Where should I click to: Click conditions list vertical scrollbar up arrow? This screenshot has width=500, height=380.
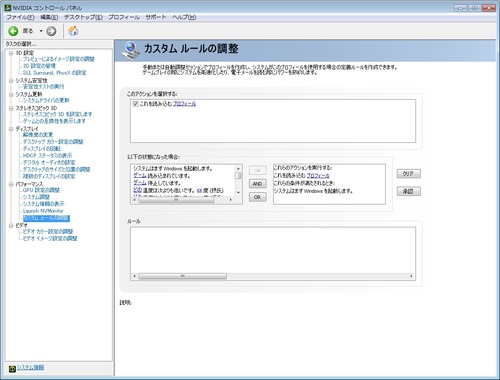tap(238, 169)
